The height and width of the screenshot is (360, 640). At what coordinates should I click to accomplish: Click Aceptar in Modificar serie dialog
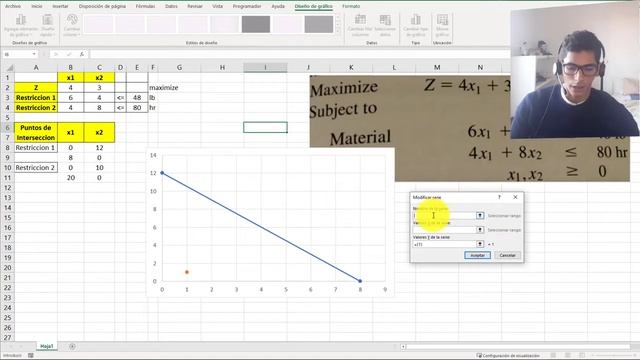[x=478, y=255]
